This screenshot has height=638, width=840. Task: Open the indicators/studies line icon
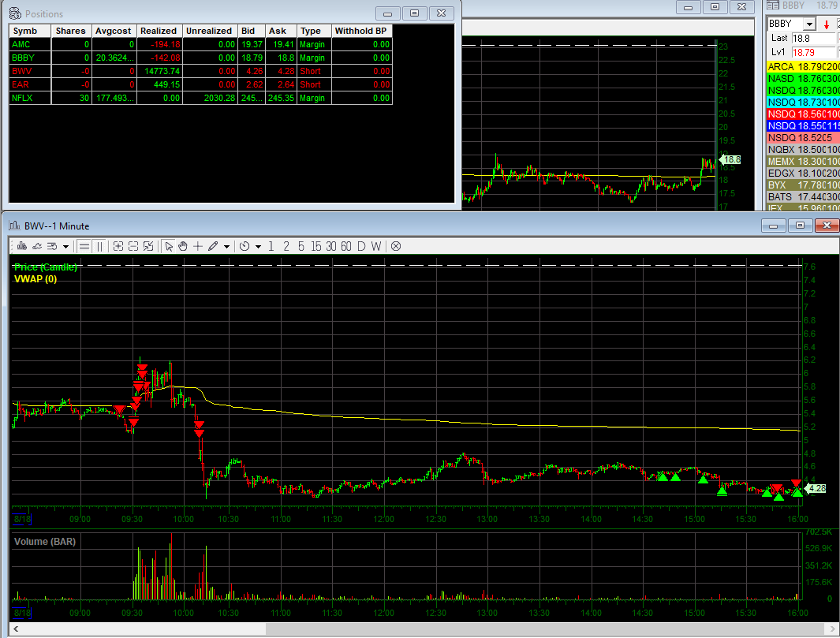pos(37,246)
